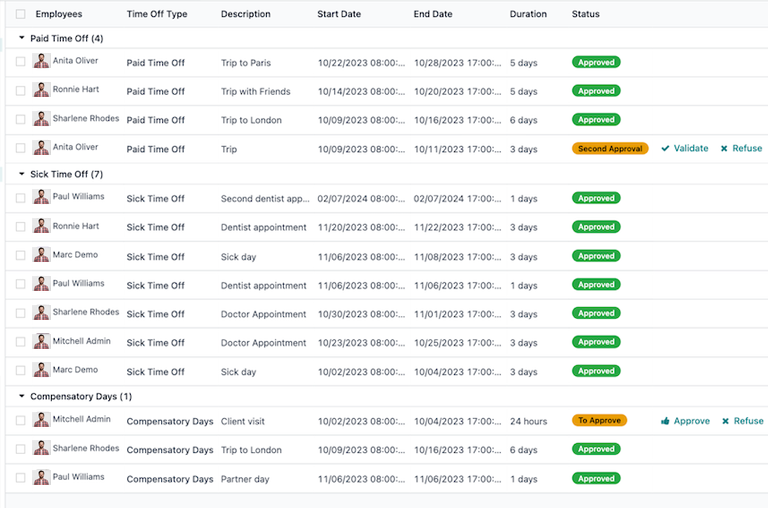This screenshot has width=768, height=508.
Task: Sort by the Duration column header
Action: [528, 15]
